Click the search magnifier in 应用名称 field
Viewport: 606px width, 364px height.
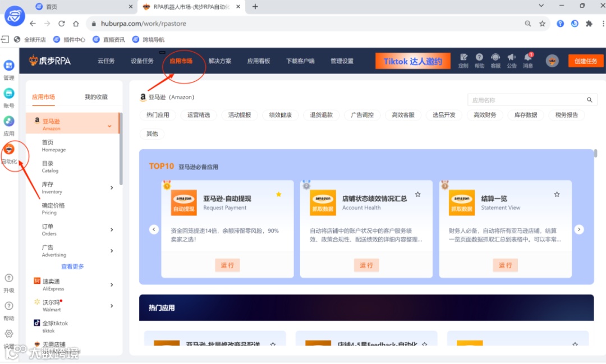589,100
